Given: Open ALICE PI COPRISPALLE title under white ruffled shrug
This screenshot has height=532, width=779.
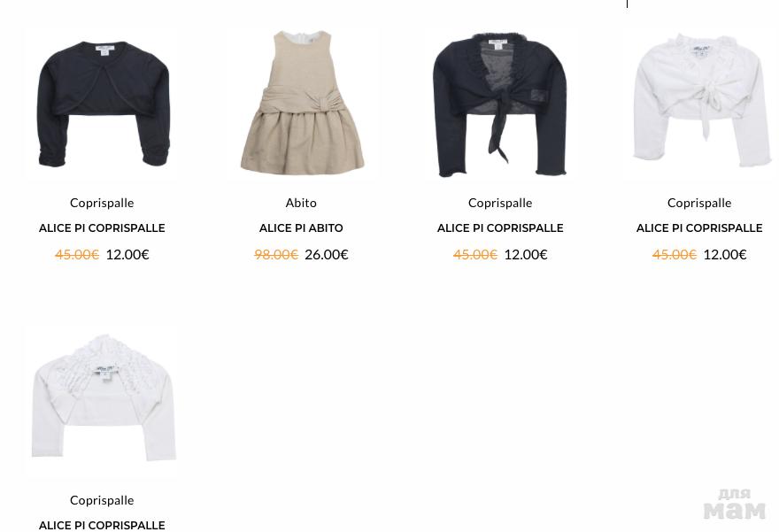Looking at the screenshot, I should (102, 526).
